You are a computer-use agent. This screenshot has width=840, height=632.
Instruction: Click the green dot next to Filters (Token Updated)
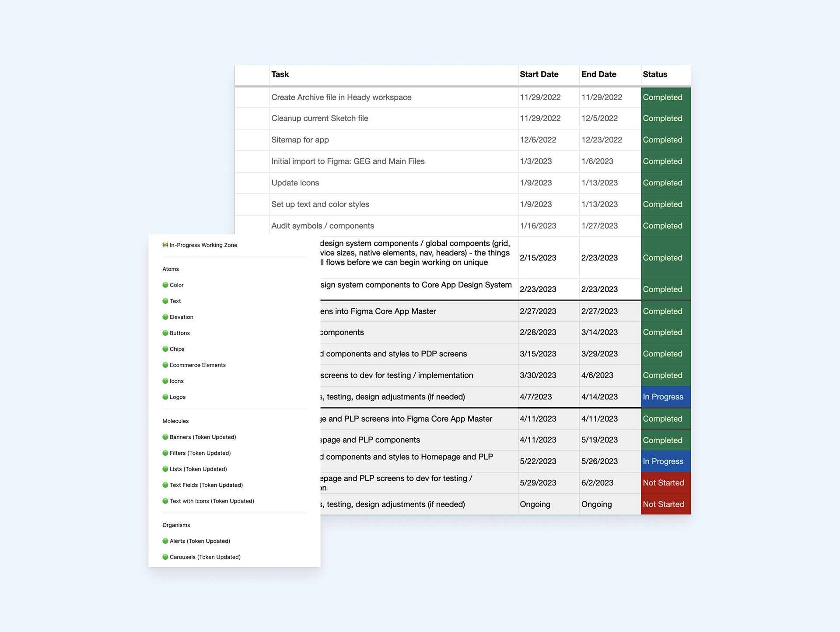(x=165, y=453)
